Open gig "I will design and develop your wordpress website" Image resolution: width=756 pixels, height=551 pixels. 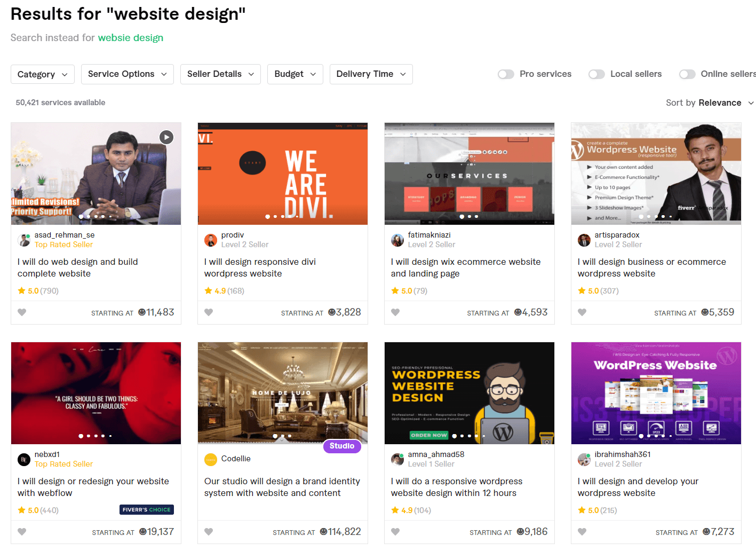coord(638,487)
